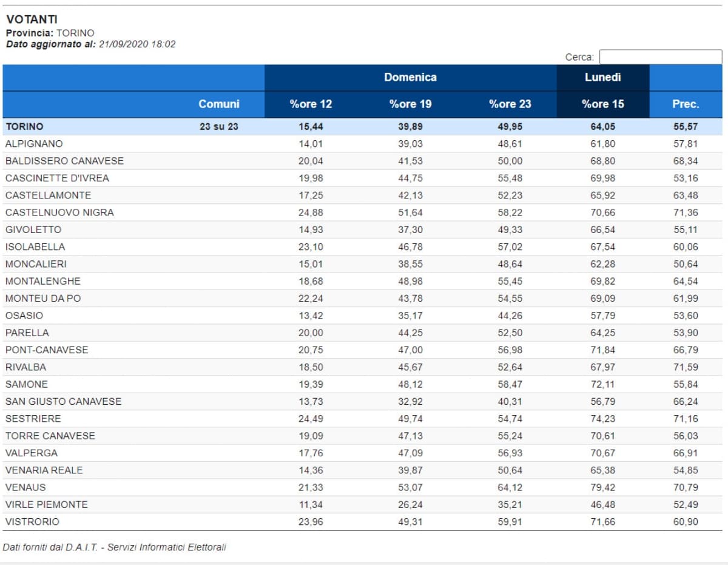Viewport: 728px width, 565px height.
Task: Sort table by %ore 12 column
Action: point(311,104)
